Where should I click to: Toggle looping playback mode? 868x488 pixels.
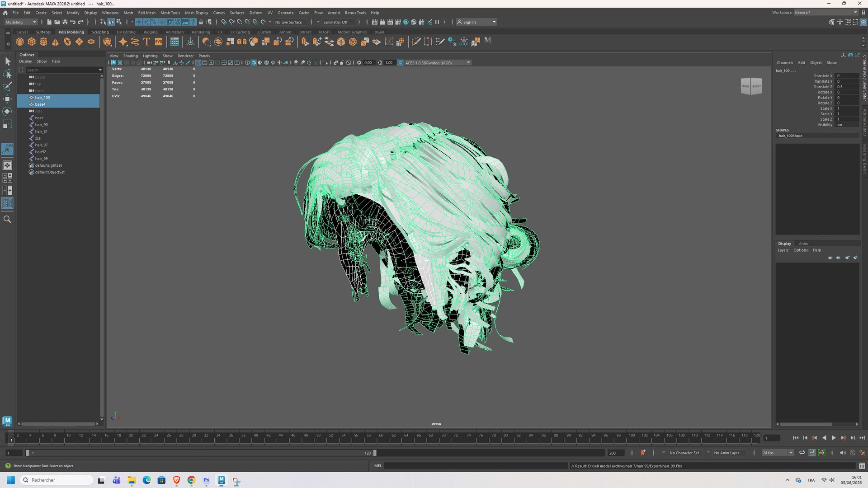(802, 453)
